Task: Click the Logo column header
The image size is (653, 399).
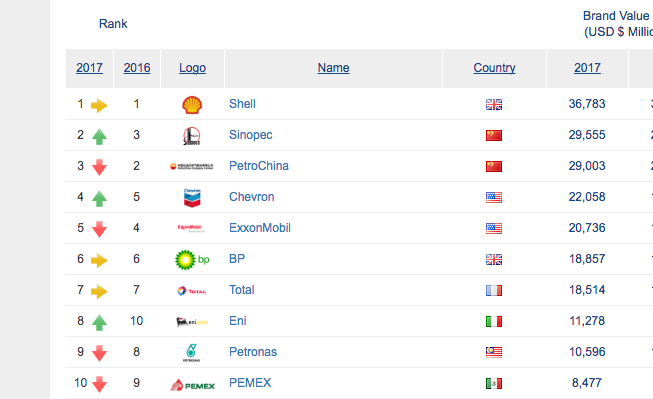Action: 192,68
